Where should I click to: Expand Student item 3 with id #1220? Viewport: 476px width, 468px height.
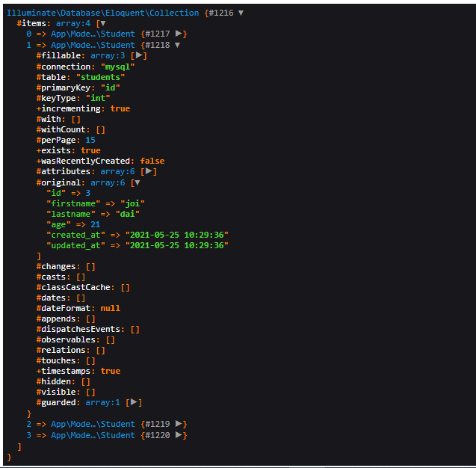(179, 435)
